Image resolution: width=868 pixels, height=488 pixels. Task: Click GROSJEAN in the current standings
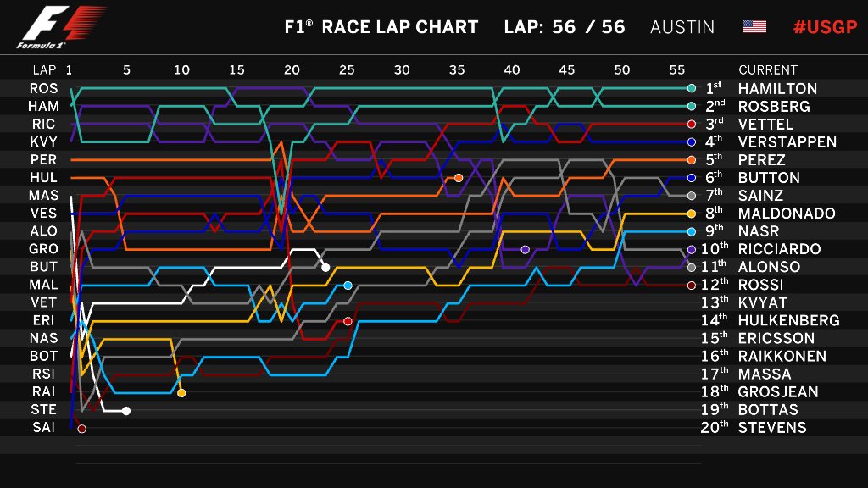pyautogui.click(x=778, y=391)
